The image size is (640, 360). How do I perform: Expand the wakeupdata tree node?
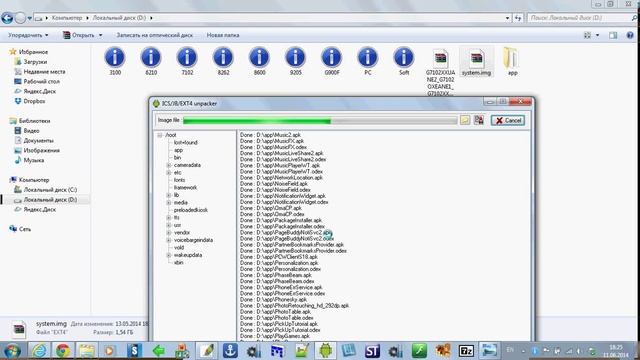pos(169,255)
